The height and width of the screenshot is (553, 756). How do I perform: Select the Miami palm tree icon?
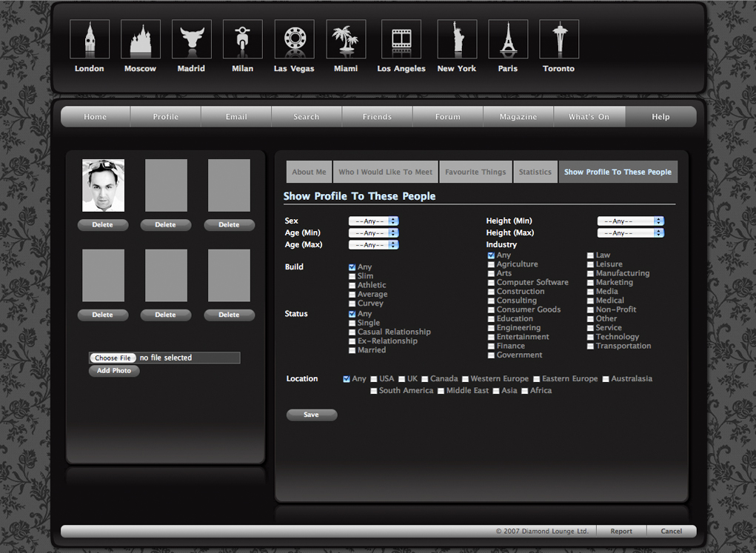pos(346,39)
